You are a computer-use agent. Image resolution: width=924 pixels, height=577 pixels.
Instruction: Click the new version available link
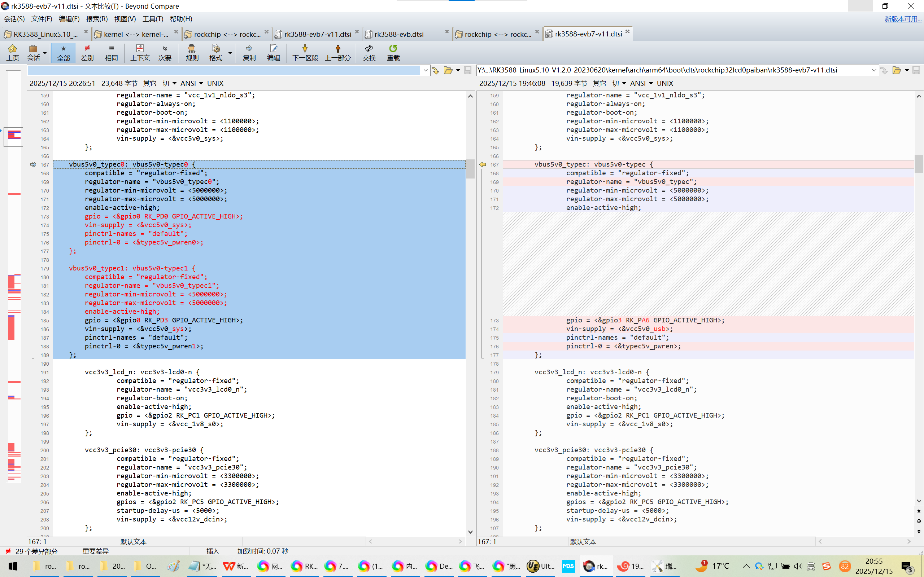pyautogui.click(x=903, y=19)
